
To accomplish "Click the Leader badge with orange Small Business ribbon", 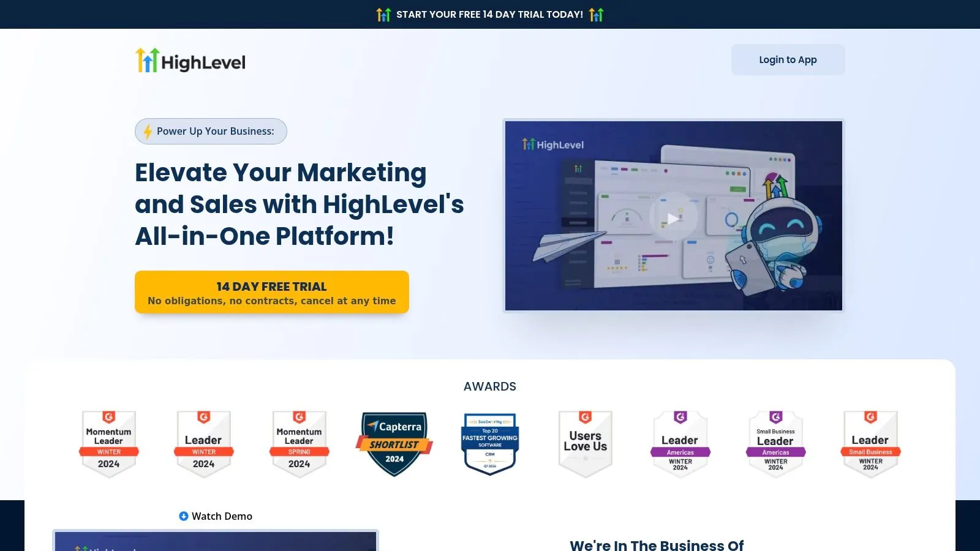I will [871, 444].
